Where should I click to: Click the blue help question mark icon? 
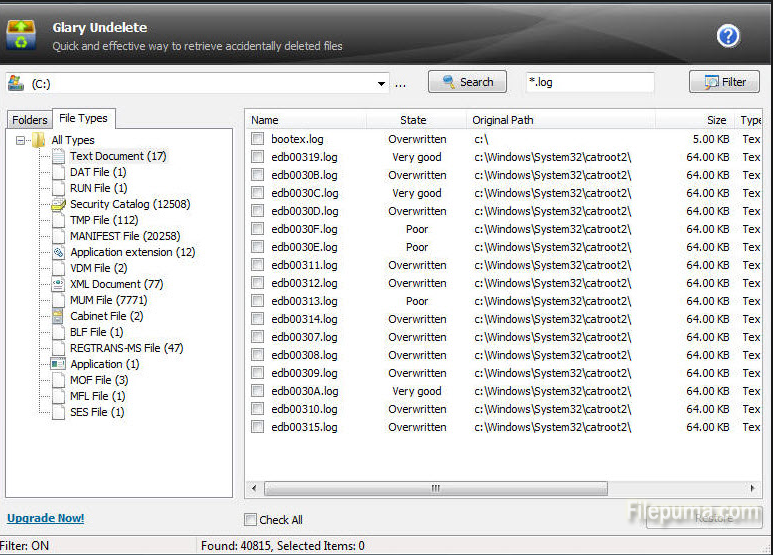point(728,37)
